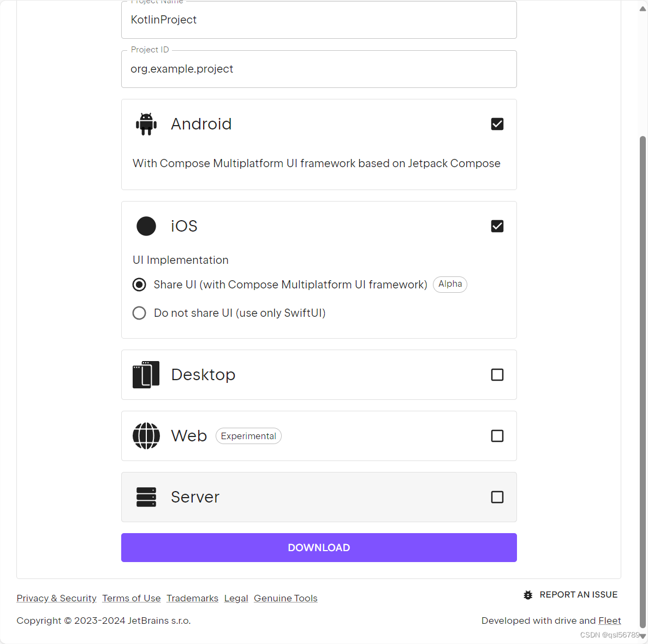Click the scrollbar down arrow

click(x=642, y=636)
